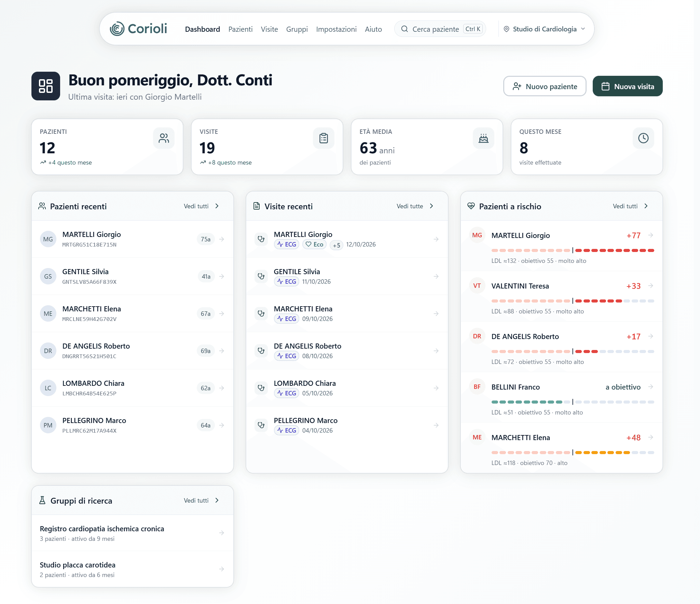Click the date 09/10/2026 on MARCHETTI Elena visit
700x604 pixels.
317,319
